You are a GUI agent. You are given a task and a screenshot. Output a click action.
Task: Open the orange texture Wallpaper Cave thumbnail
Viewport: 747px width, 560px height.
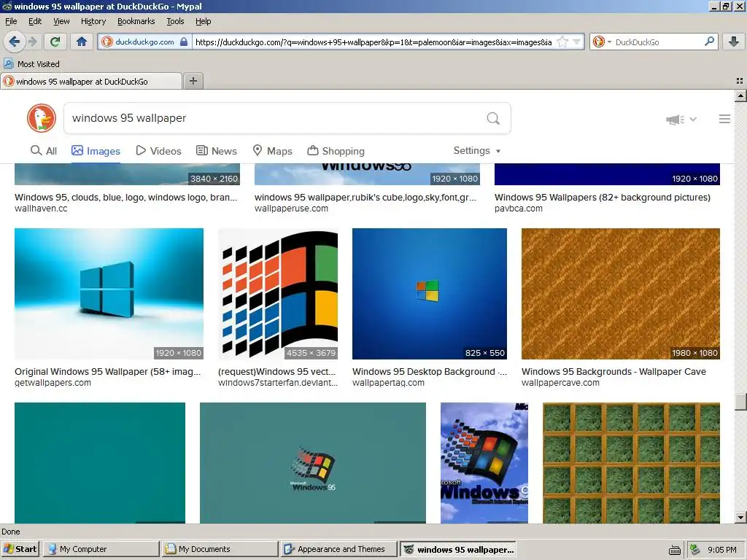coord(621,294)
